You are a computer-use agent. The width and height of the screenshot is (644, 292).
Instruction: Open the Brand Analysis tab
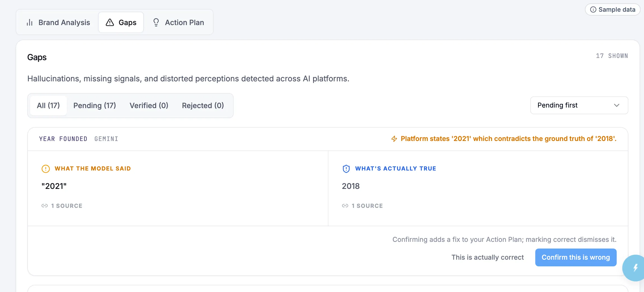[x=58, y=22]
